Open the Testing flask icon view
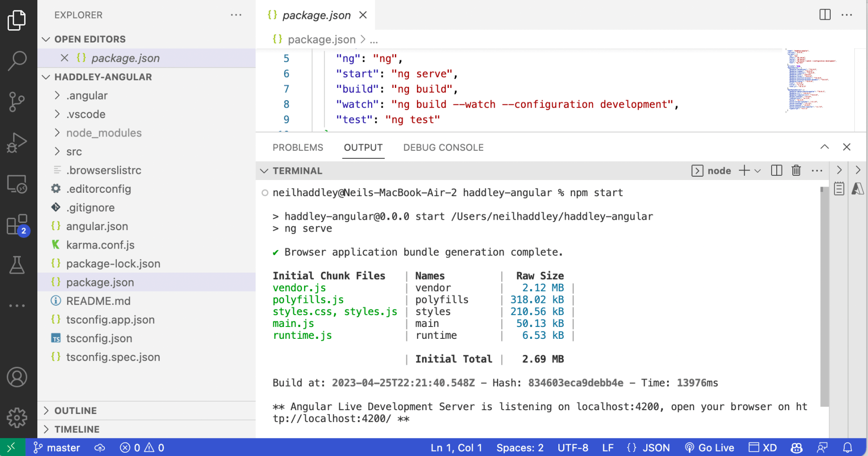Image resolution: width=868 pixels, height=456 pixels. pyautogui.click(x=17, y=266)
